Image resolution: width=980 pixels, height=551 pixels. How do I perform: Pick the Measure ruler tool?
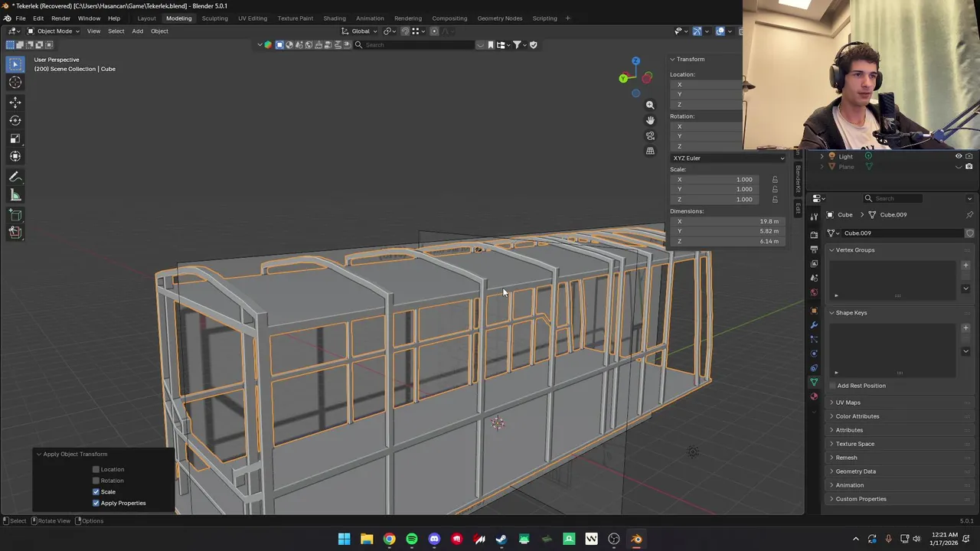pyautogui.click(x=15, y=195)
